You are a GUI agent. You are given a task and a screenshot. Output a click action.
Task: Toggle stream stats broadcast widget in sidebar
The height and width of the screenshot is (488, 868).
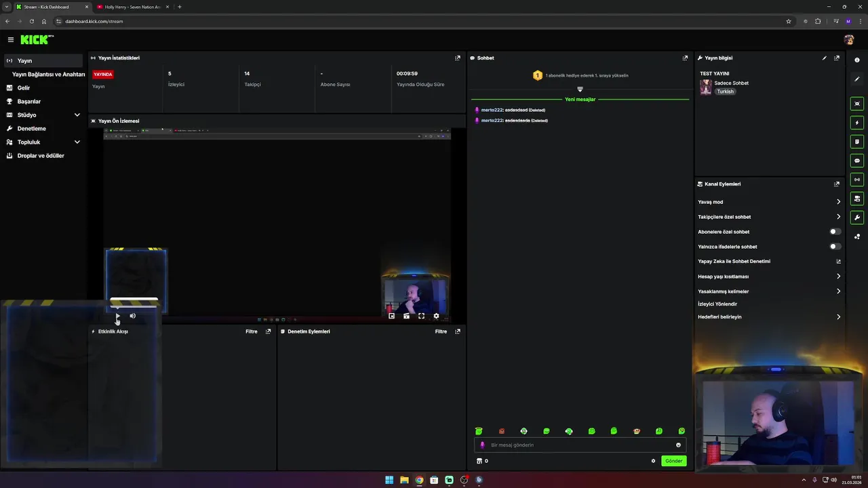point(857,180)
